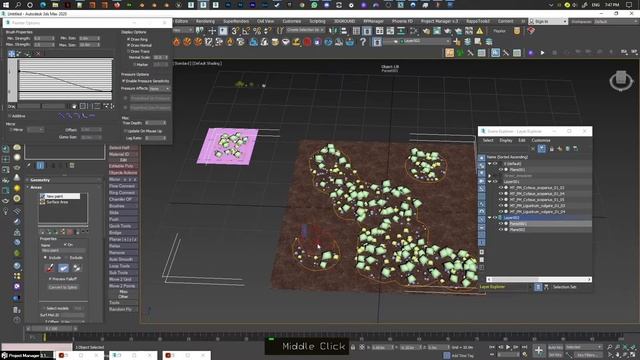The width and height of the screenshot is (640, 360).
Task: Click the orange highlighted icon in the lower toolbar row
Action: tap(449, 53)
